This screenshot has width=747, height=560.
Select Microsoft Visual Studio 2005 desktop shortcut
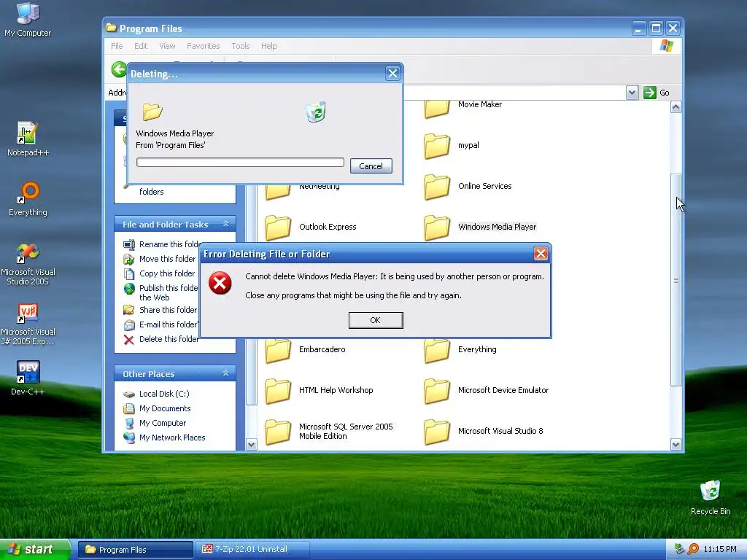(28, 264)
